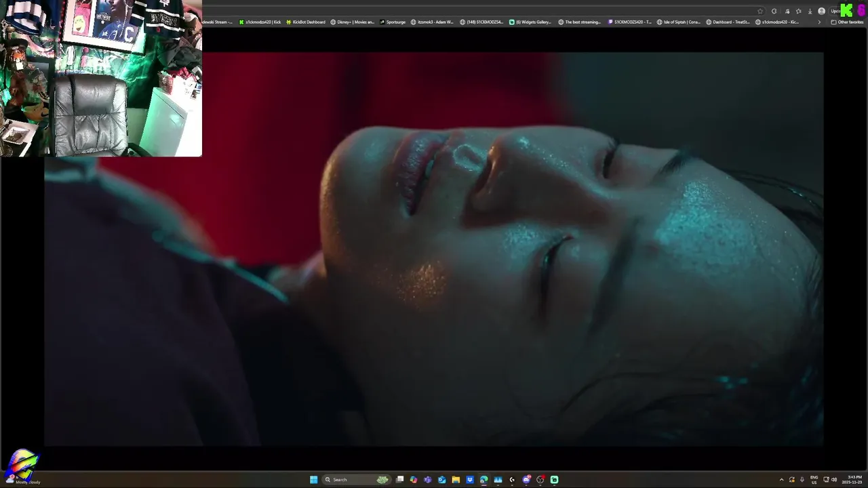Click the video player area
868x488 pixels.
(x=434, y=249)
